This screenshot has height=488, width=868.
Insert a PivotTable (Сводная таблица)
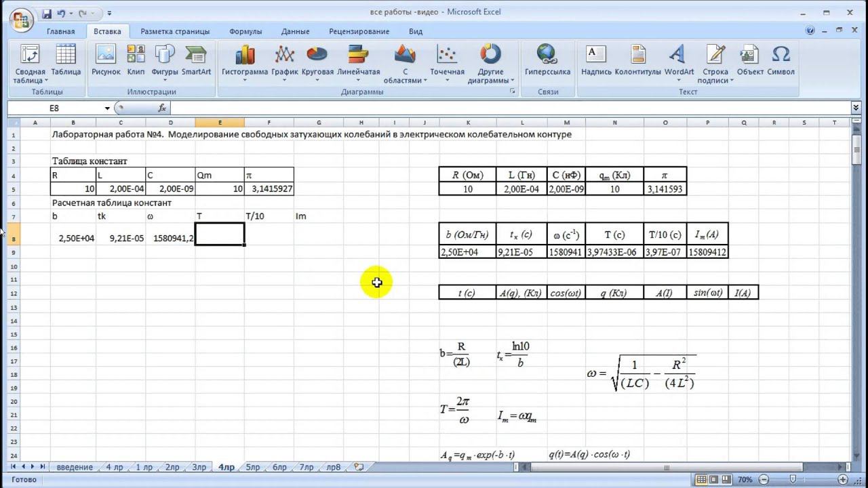click(x=30, y=64)
